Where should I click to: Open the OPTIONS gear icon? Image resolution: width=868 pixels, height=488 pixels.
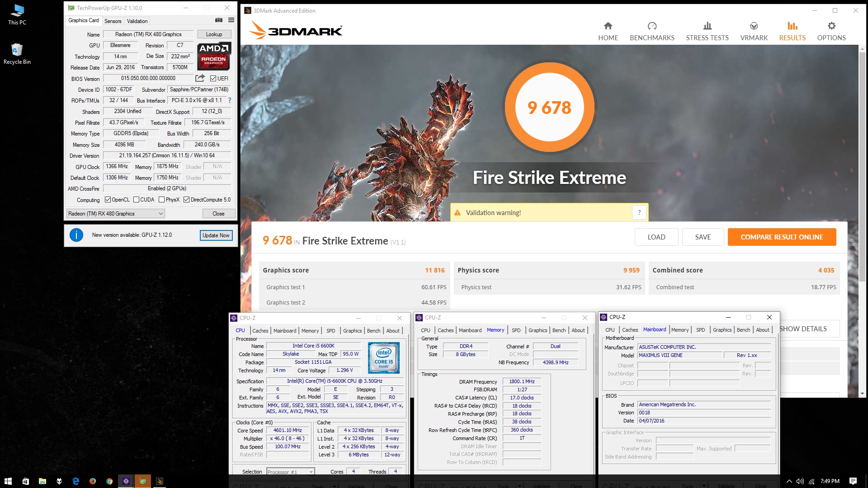coord(831,26)
